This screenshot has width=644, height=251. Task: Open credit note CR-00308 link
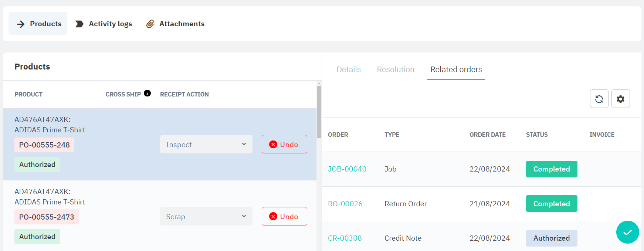point(345,238)
